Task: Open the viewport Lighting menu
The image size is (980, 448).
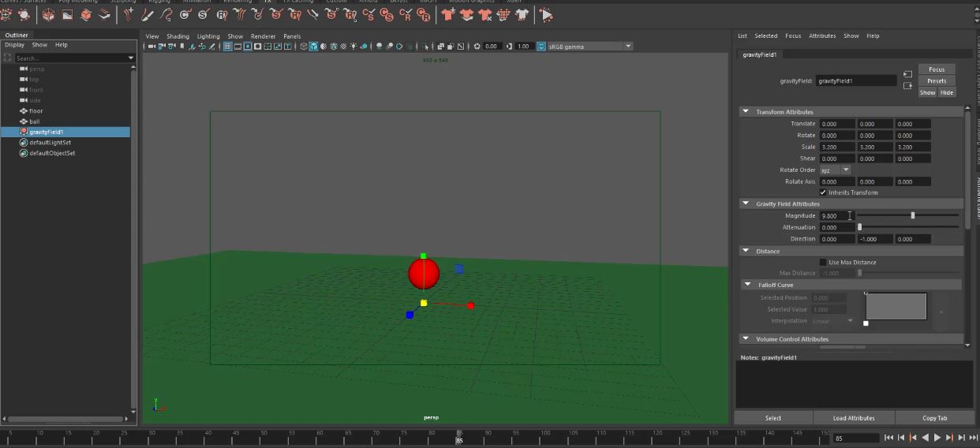Action: pos(208,36)
